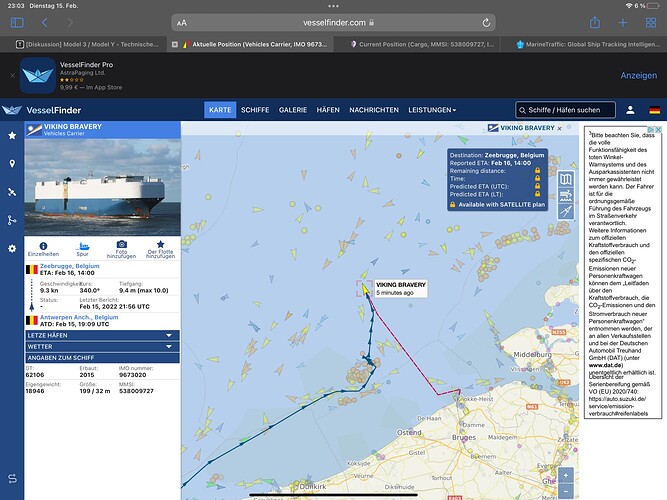
Task: Switch to Current Position Cargo tab
Action: tap(421, 44)
